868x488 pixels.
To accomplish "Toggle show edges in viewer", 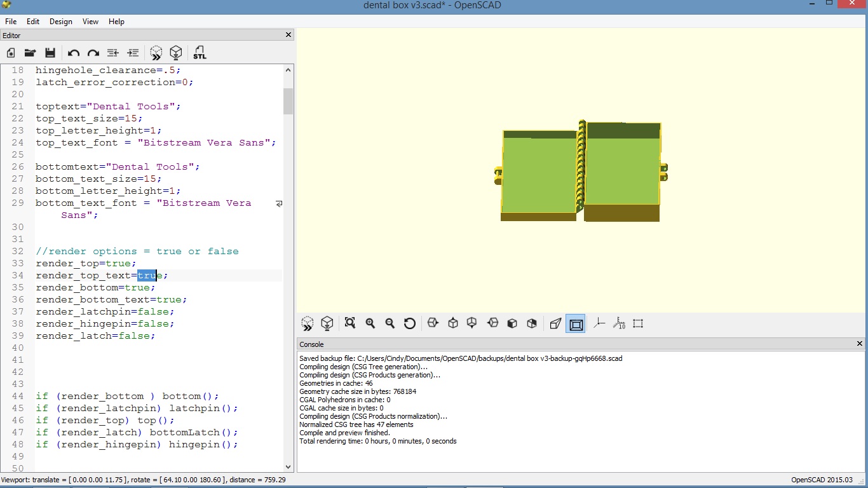I will coord(638,323).
